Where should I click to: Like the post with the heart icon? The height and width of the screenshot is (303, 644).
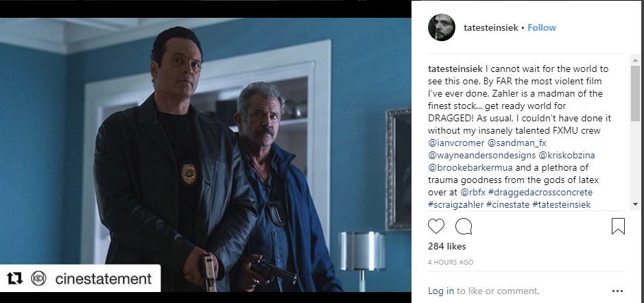(x=436, y=226)
